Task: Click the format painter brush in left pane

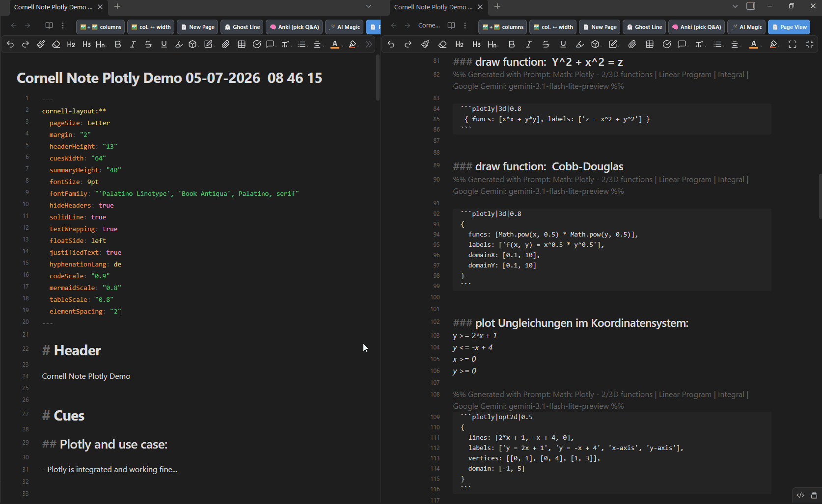Action: [41, 45]
